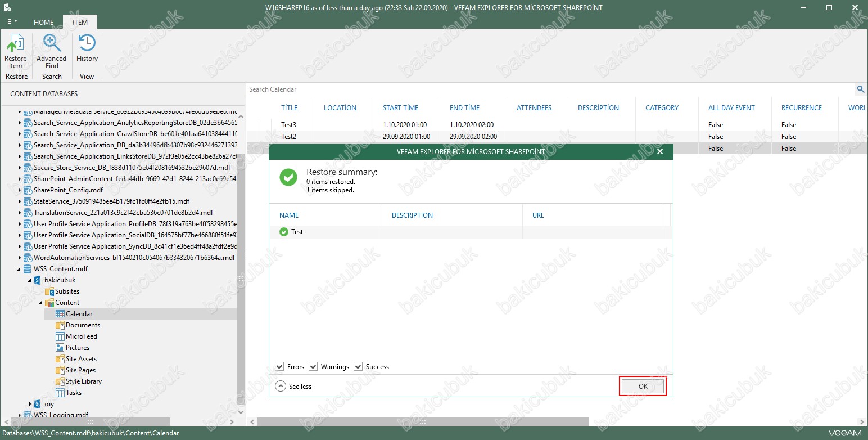Click the green success icon beside Test
Image resolution: width=868 pixels, height=440 pixels.
pos(283,232)
